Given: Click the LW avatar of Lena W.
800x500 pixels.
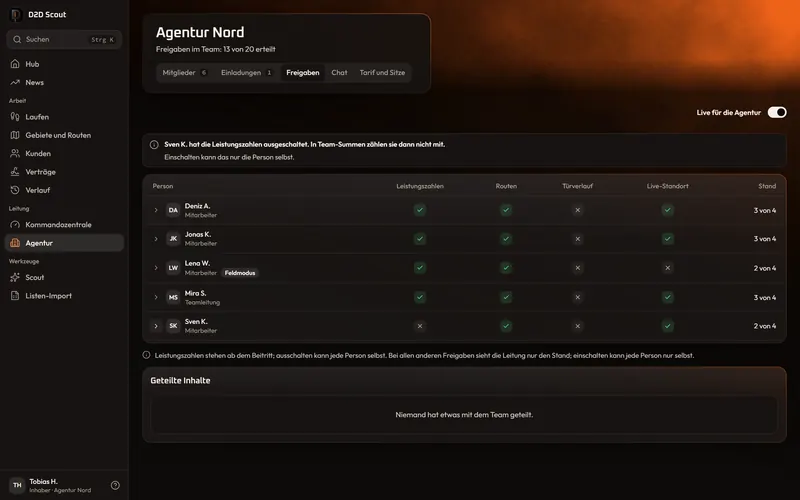Looking at the screenshot, I should click(173, 268).
